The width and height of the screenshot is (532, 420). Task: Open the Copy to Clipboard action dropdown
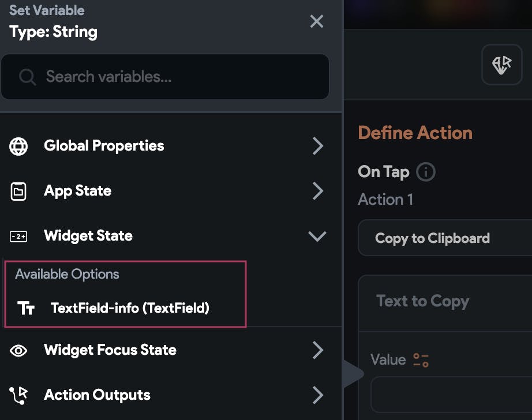[444, 238]
